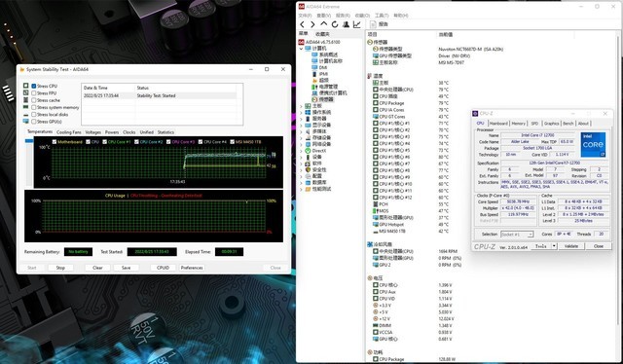Click the report document icon
Screen dimensions: 623x364
(x=373, y=24)
